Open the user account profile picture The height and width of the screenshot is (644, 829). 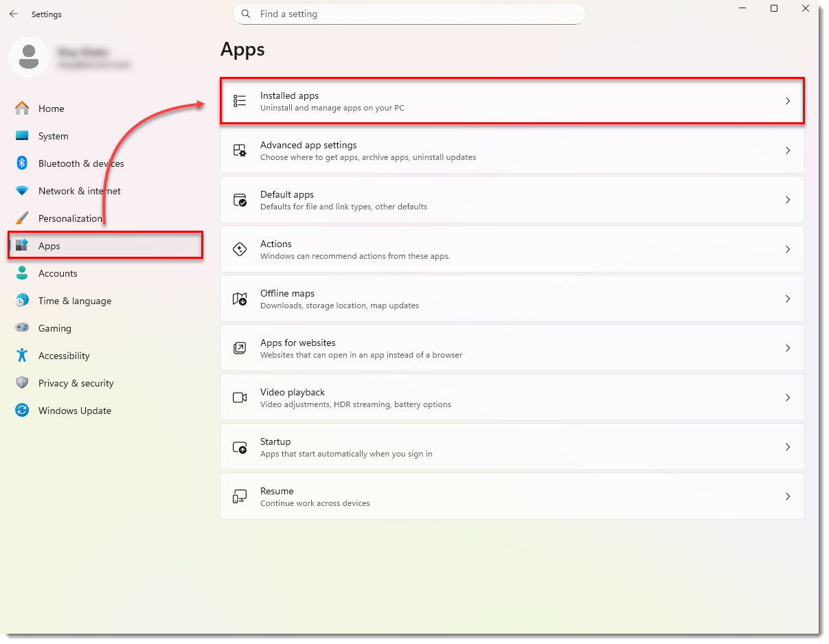[28, 57]
